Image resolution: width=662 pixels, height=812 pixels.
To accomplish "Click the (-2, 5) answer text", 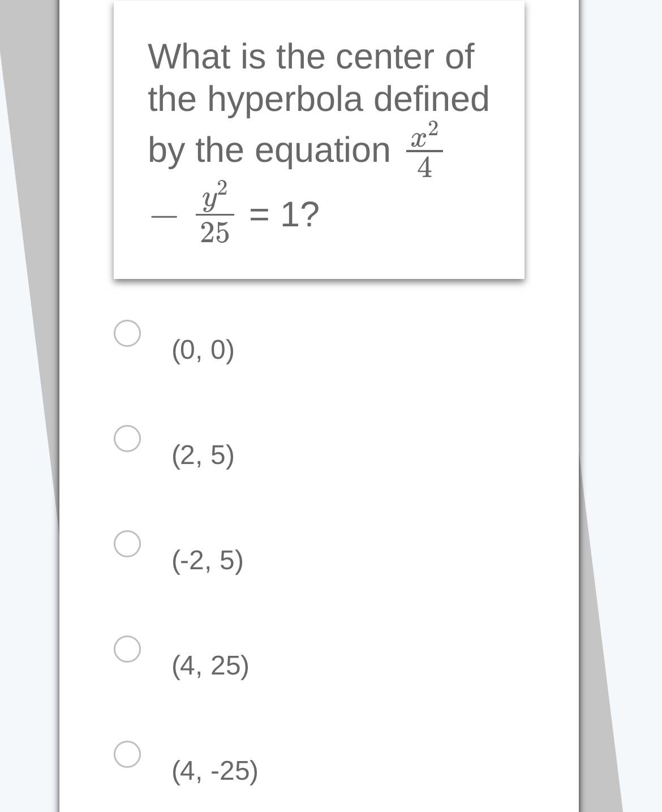I will [x=206, y=560].
